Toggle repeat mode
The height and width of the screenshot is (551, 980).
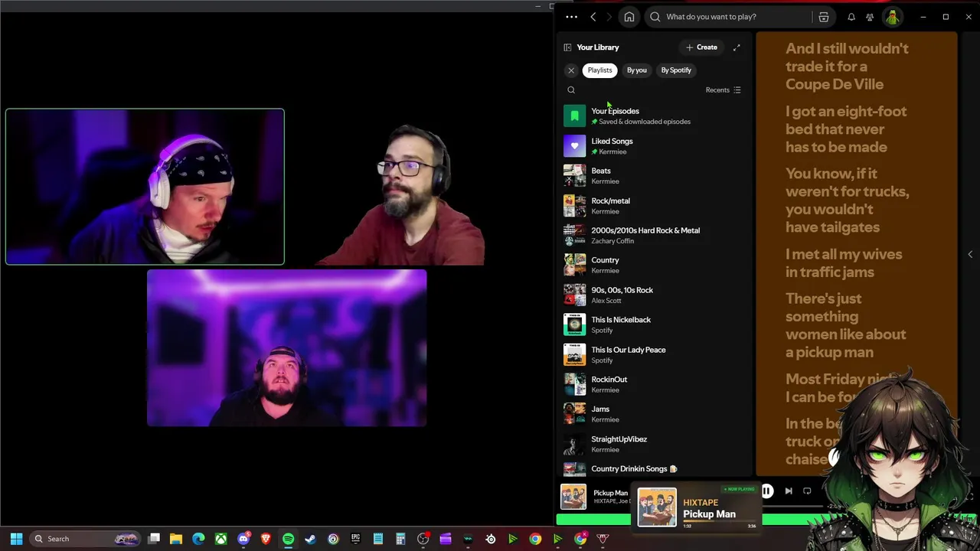807,491
